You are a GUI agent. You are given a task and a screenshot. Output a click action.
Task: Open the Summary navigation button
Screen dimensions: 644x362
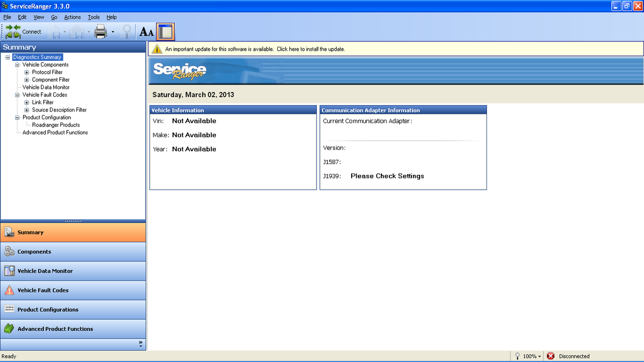[x=73, y=232]
